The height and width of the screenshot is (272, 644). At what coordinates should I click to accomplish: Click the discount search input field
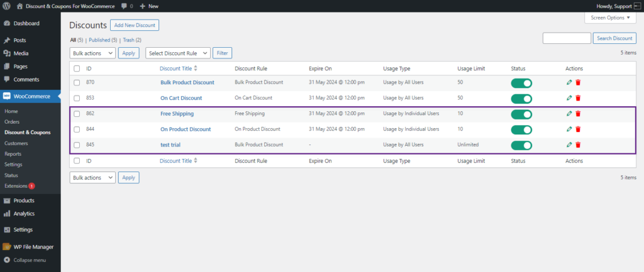pos(567,38)
